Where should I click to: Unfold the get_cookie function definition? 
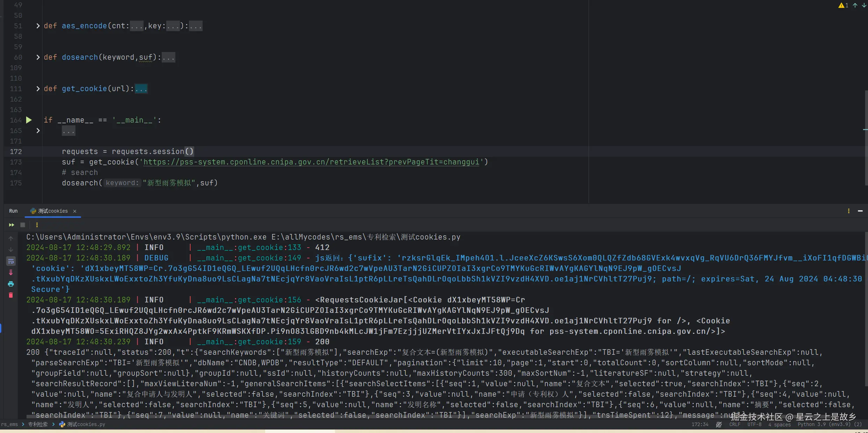click(x=38, y=89)
